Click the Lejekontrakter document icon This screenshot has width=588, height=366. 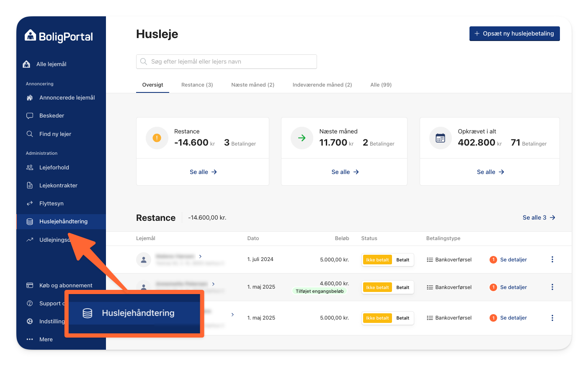click(x=30, y=185)
